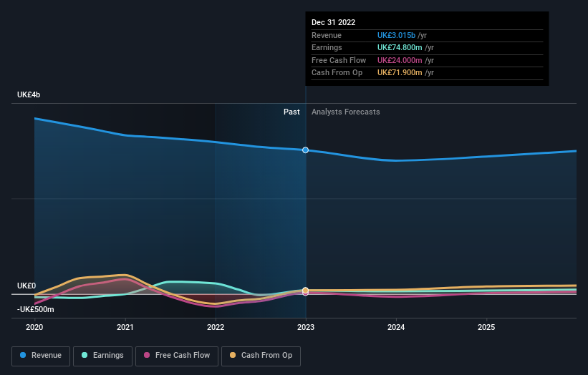The width and height of the screenshot is (588, 375).
Task: Click the Free Cash Flow label in tooltip
Action: click(339, 60)
